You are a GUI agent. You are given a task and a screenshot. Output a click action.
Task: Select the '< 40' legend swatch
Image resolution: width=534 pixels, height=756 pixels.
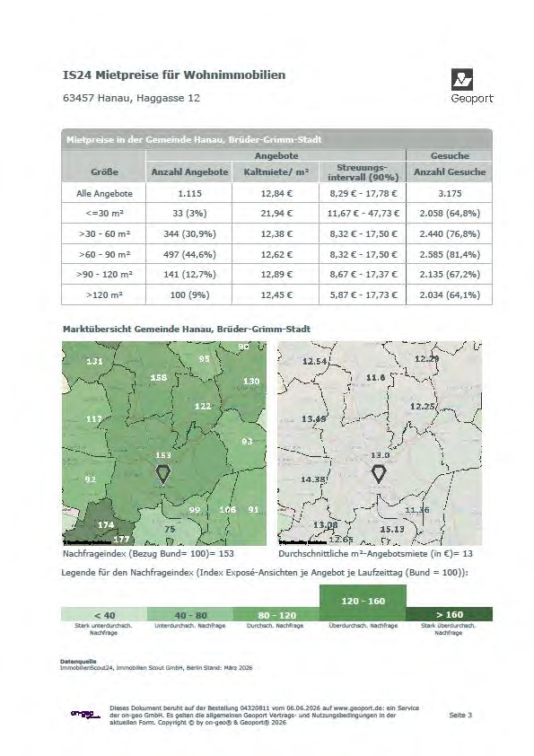103,614
